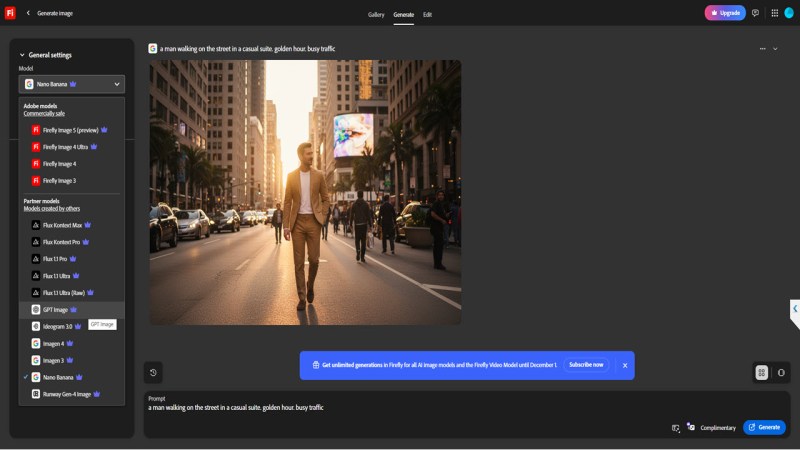Open the generation history icon
Image resolution: width=800 pixels, height=450 pixels.
(x=153, y=373)
